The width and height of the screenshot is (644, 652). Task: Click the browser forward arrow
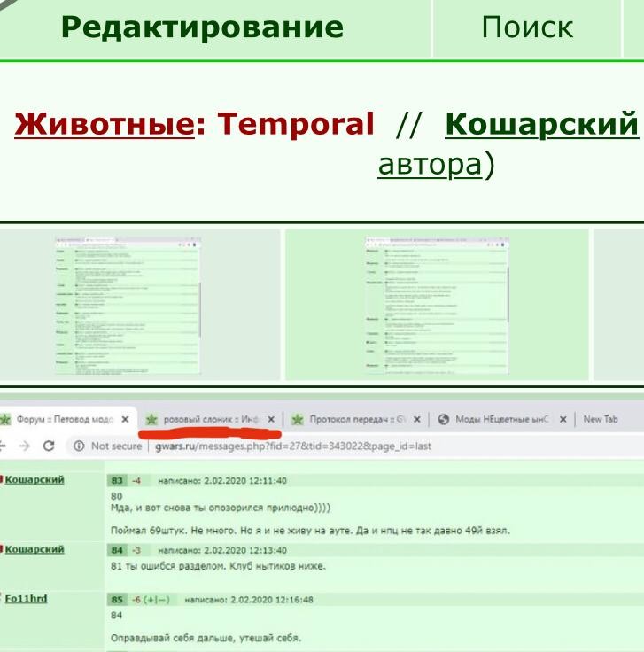[25, 446]
